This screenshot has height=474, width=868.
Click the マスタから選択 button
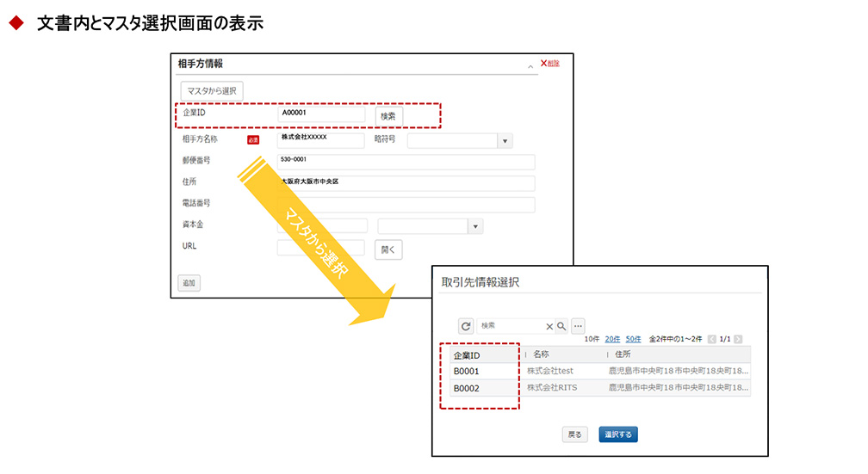[212, 90]
